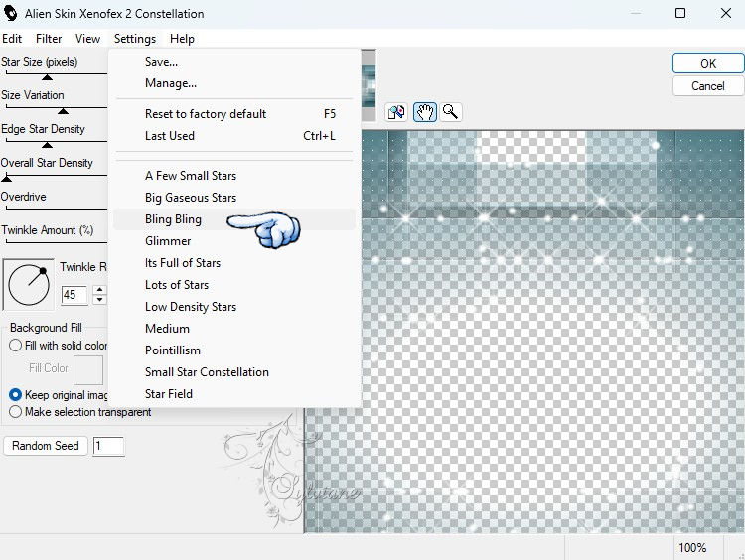This screenshot has height=560, width=745.
Task: Select Last Used setting
Action: point(234,136)
